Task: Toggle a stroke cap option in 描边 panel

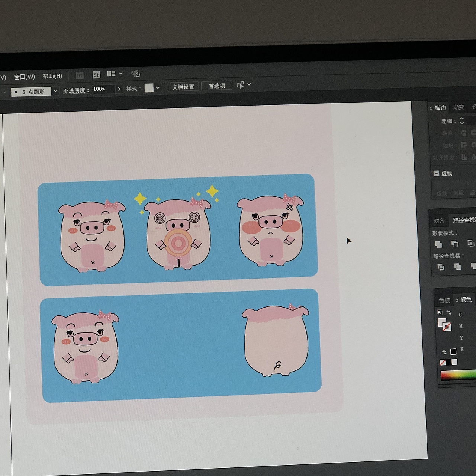Action: pyautogui.click(x=463, y=133)
